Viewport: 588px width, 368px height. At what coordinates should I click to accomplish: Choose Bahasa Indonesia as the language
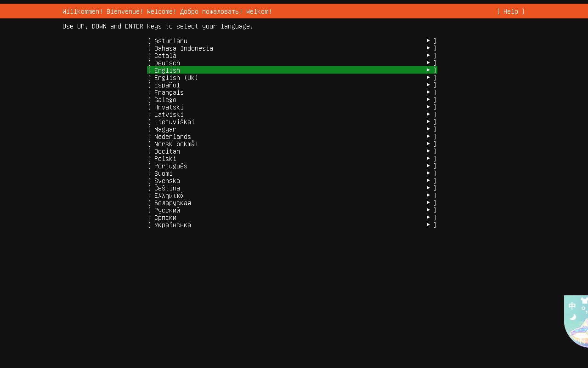pyautogui.click(x=183, y=48)
